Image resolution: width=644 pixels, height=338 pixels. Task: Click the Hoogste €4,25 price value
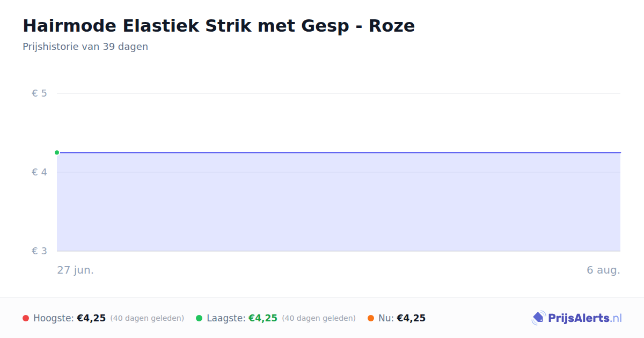point(91,318)
